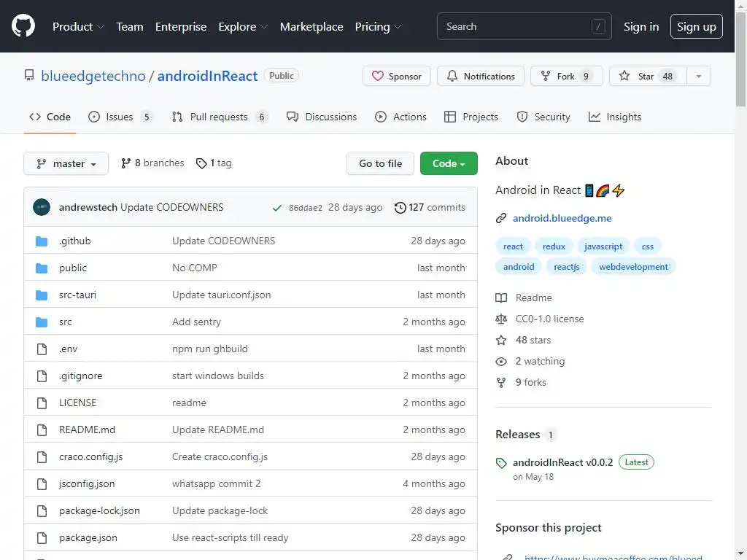Click the Sign up button
The width and height of the screenshot is (747, 560).
(697, 27)
